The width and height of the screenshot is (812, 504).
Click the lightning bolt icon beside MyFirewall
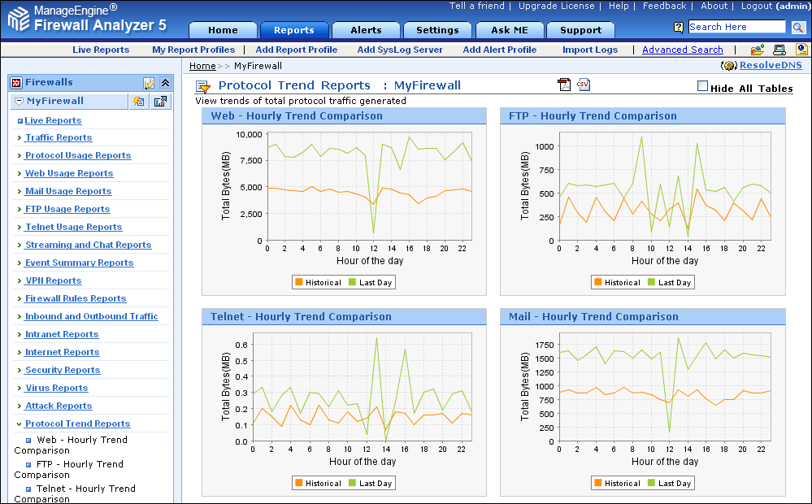[x=139, y=102]
